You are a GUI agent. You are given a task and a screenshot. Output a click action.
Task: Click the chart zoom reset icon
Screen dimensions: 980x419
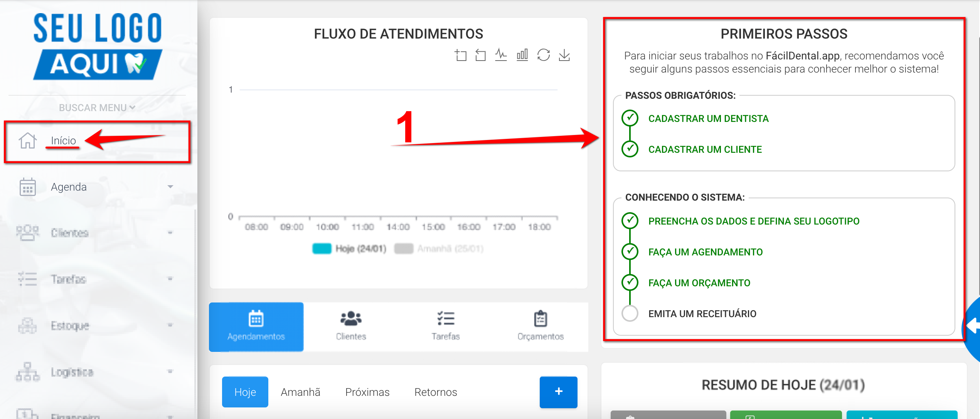[480, 55]
